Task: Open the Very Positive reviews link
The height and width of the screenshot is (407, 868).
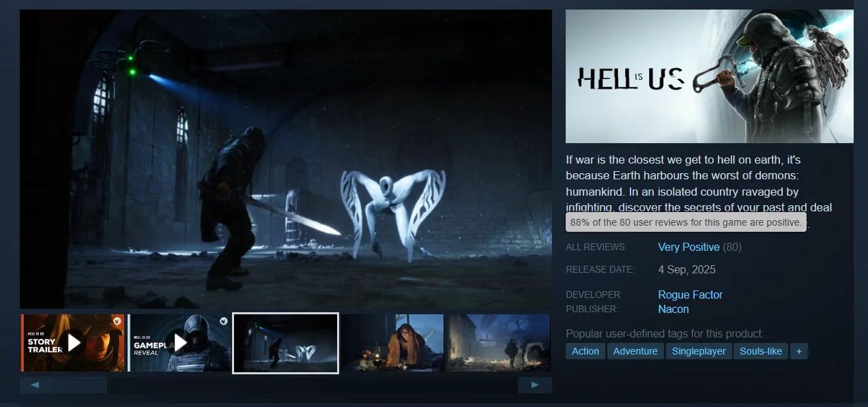Action: [x=689, y=247]
